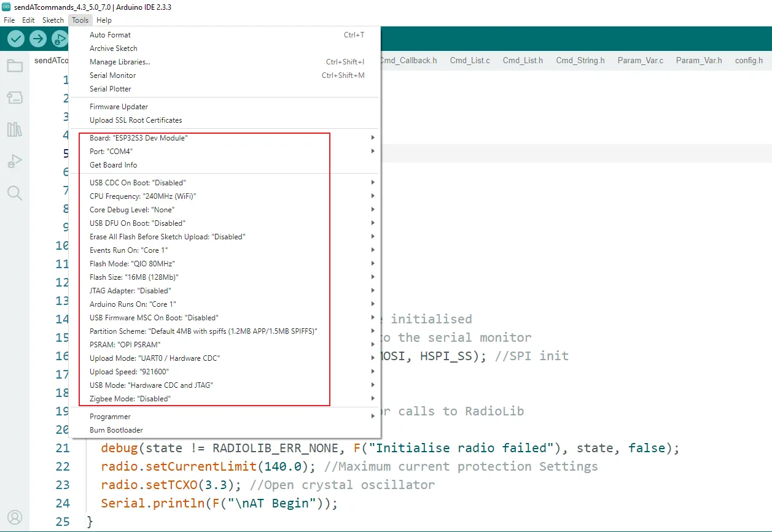Click the Verify checkmark button
Viewport: 772px width, 532px height.
point(16,39)
